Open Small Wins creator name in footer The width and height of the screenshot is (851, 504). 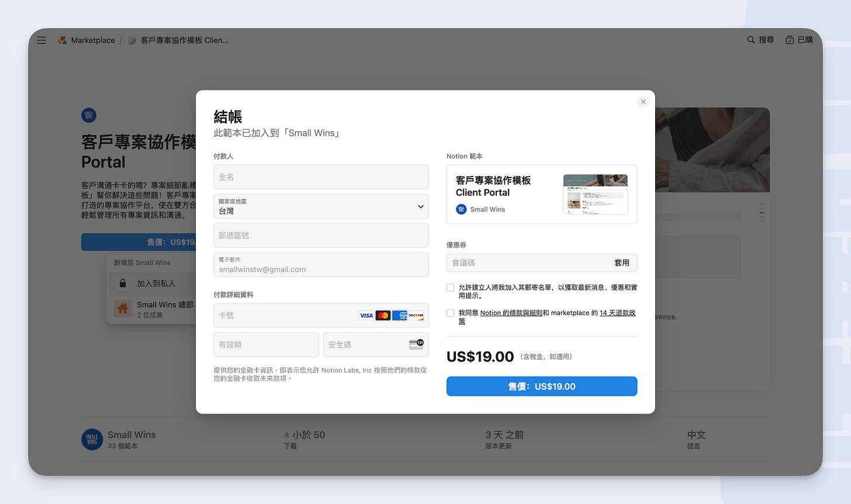(132, 435)
